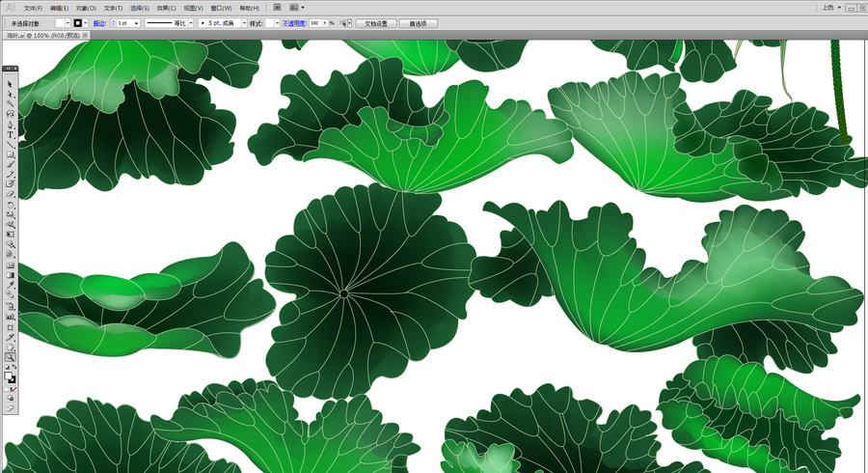Open the 对象(O) menu
The height and width of the screenshot is (473, 868).
tap(86, 9)
